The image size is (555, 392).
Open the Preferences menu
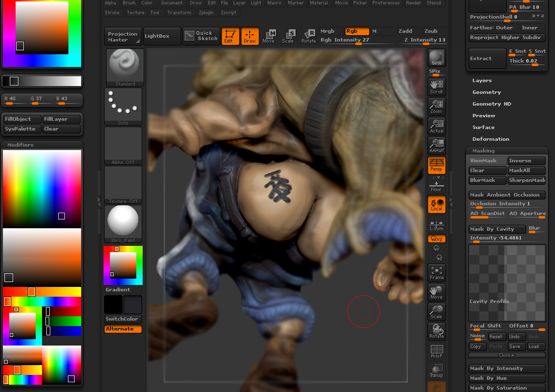coord(386,3)
